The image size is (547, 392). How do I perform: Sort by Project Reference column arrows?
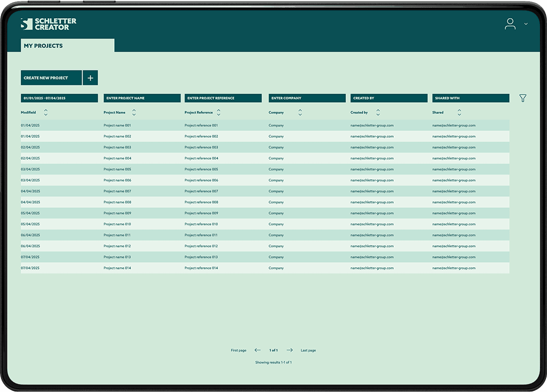pos(219,112)
